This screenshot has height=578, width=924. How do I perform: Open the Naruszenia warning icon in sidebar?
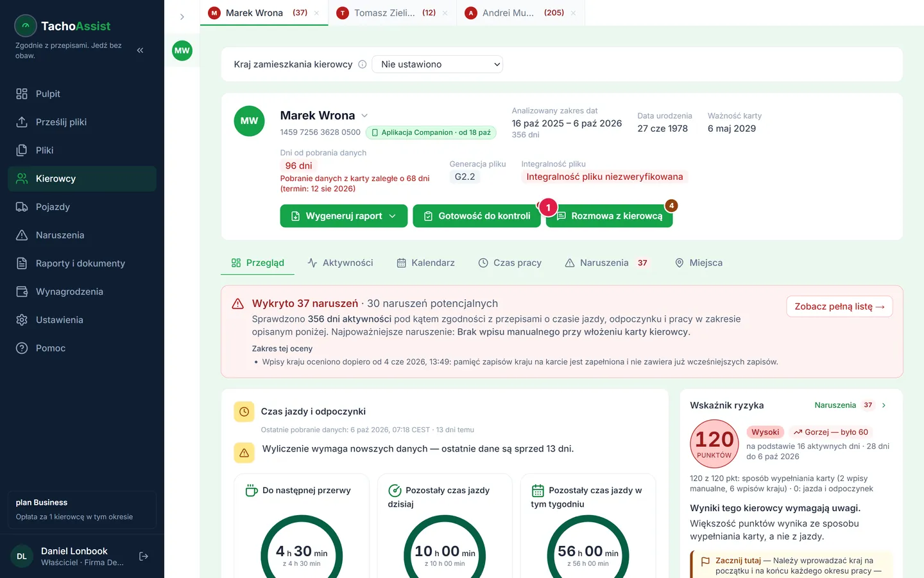coord(22,235)
